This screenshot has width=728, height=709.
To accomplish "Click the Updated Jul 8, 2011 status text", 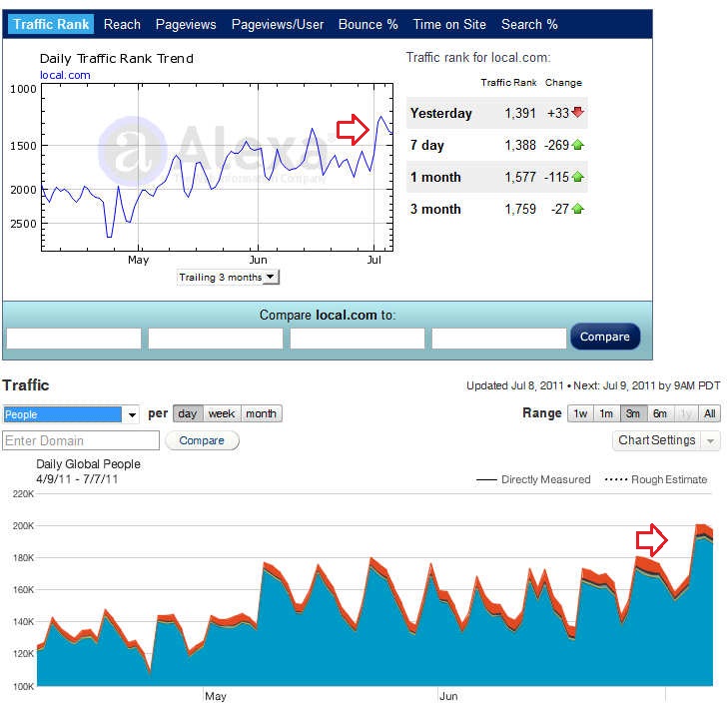I will (x=515, y=385).
